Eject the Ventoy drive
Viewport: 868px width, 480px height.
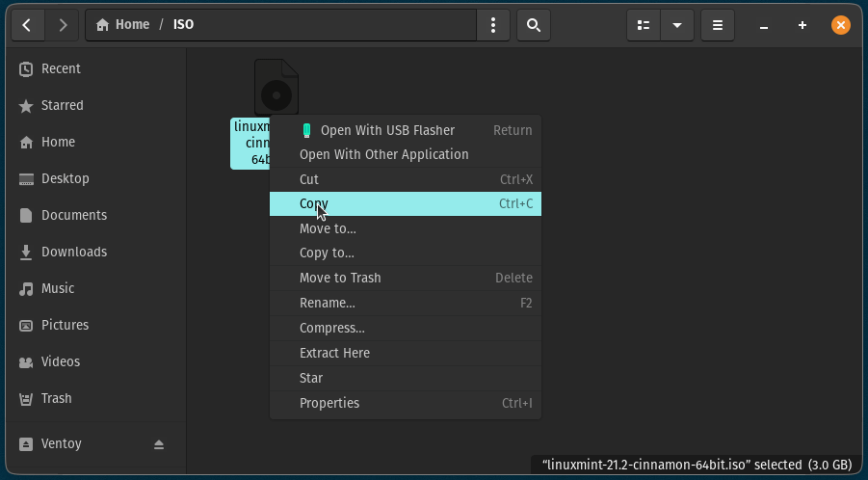click(159, 444)
